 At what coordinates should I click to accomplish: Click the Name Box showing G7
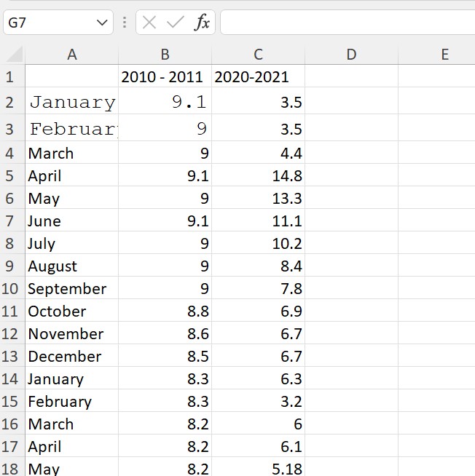pyautogui.click(x=58, y=23)
